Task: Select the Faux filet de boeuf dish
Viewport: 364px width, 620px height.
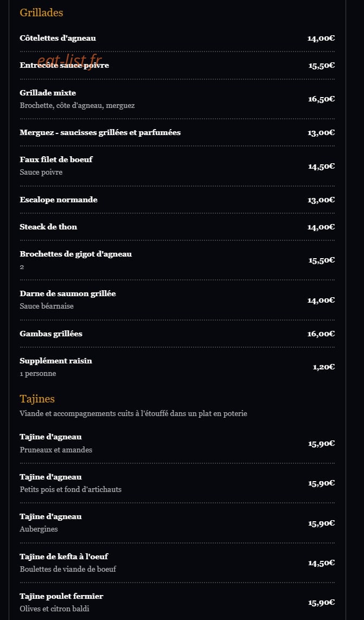Action: click(177, 166)
